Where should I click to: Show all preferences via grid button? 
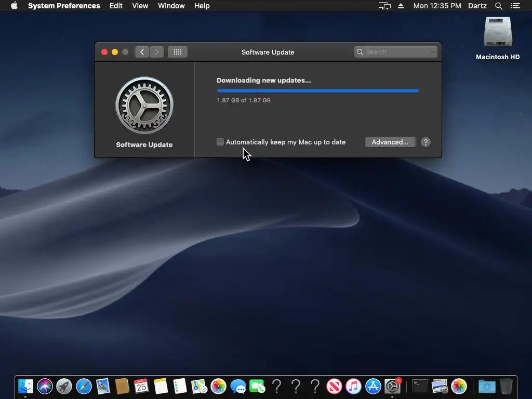[x=178, y=52]
